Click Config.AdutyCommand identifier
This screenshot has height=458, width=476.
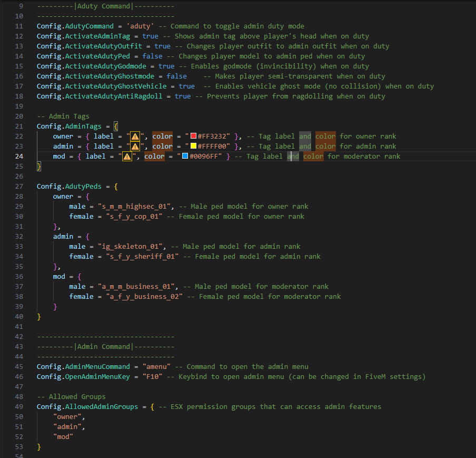tap(75, 26)
